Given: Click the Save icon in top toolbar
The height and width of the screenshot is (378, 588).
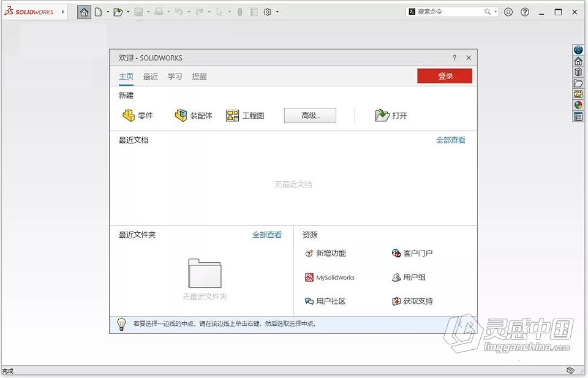Looking at the screenshot, I should point(139,12).
